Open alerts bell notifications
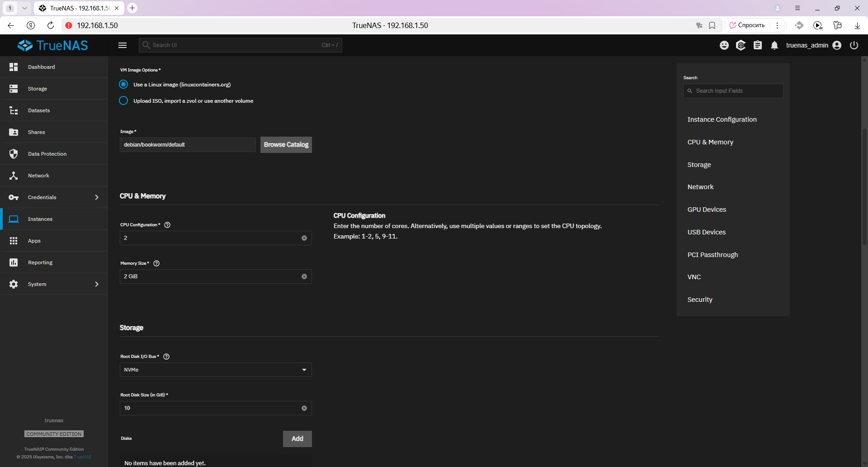This screenshot has height=467, width=868. (x=774, y=45)
